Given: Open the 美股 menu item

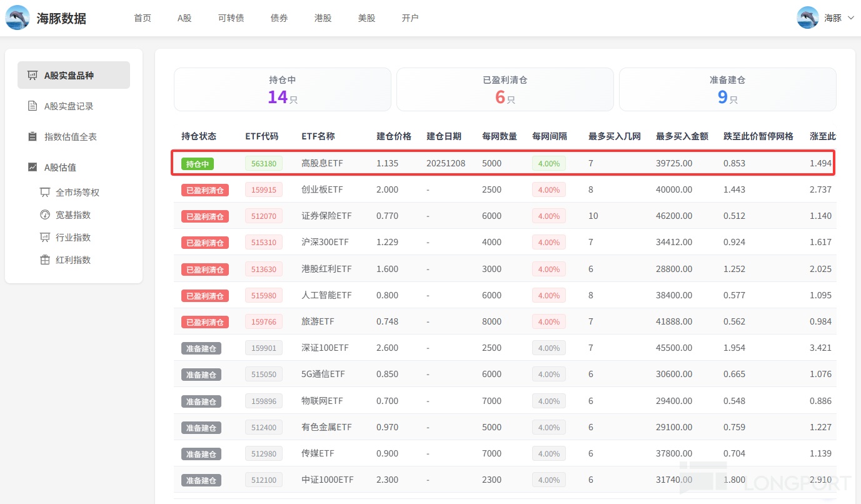Looking at the screenshot, I should coord(366,18).
